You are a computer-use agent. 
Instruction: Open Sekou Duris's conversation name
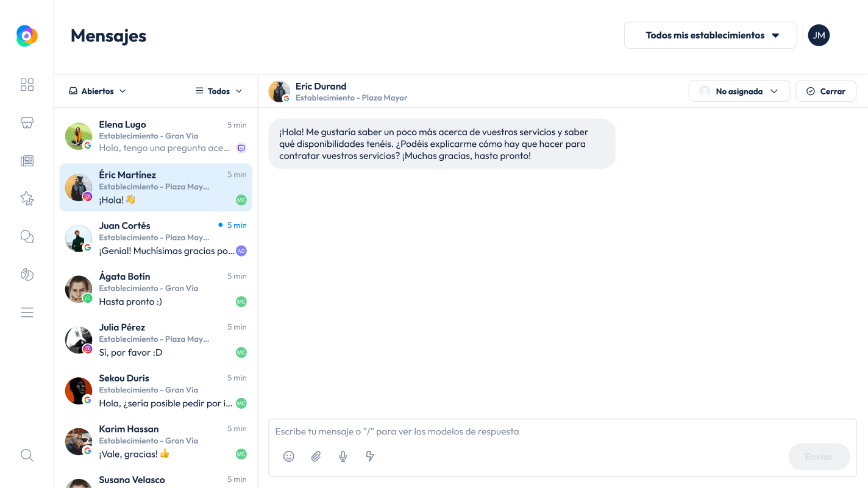[124, 378]
